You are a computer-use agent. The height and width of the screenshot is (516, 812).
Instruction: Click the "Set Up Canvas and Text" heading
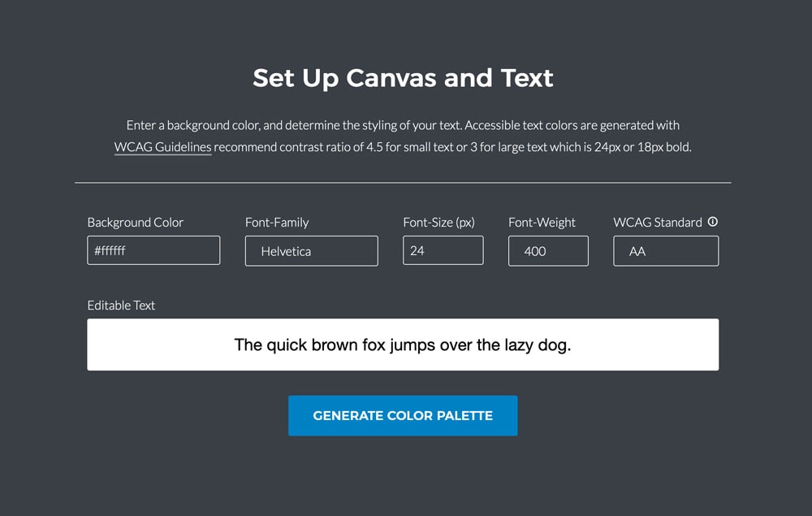point(403,78)
